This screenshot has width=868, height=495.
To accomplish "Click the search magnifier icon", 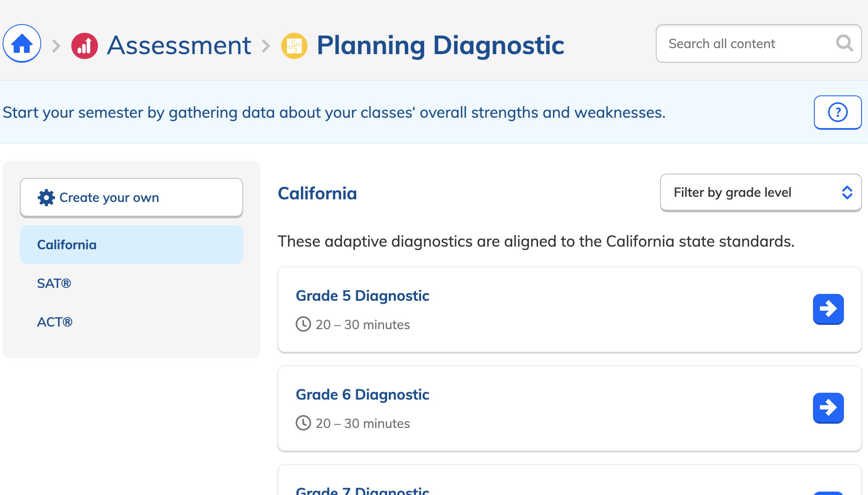I will pyautogui.click(x=844, y=43).
